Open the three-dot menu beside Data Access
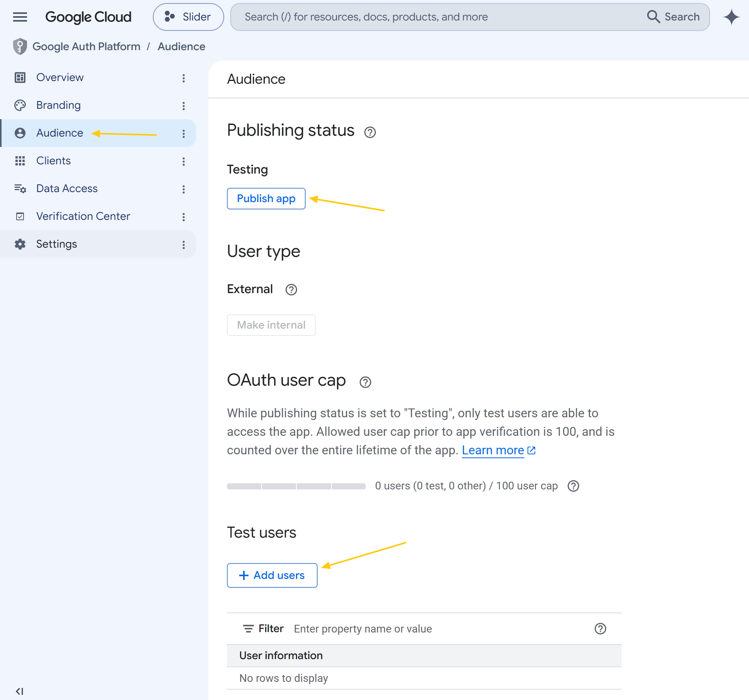 pyautogui.click(x=184, y=189)
